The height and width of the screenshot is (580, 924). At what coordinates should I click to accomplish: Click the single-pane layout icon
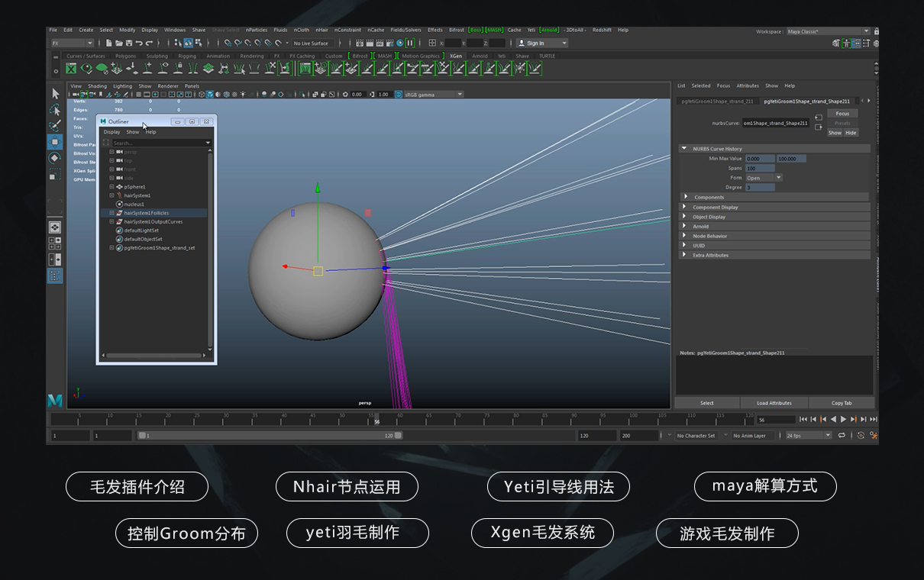55,227
